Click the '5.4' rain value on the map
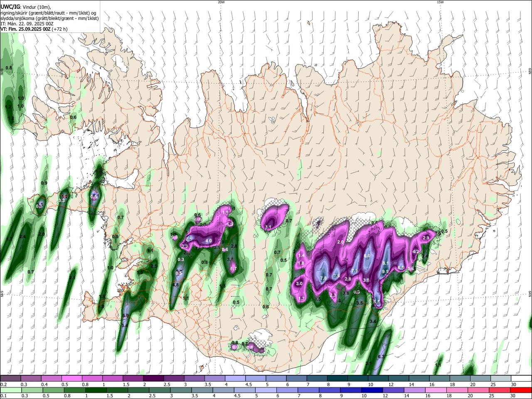Viewport: 532px width, 399px height. [124, 325]
